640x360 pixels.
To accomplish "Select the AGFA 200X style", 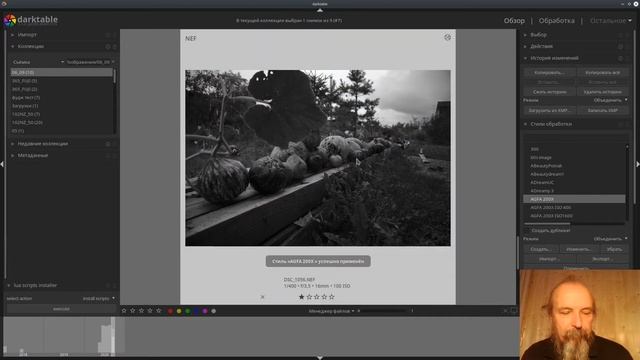I will tap(574, 199).
